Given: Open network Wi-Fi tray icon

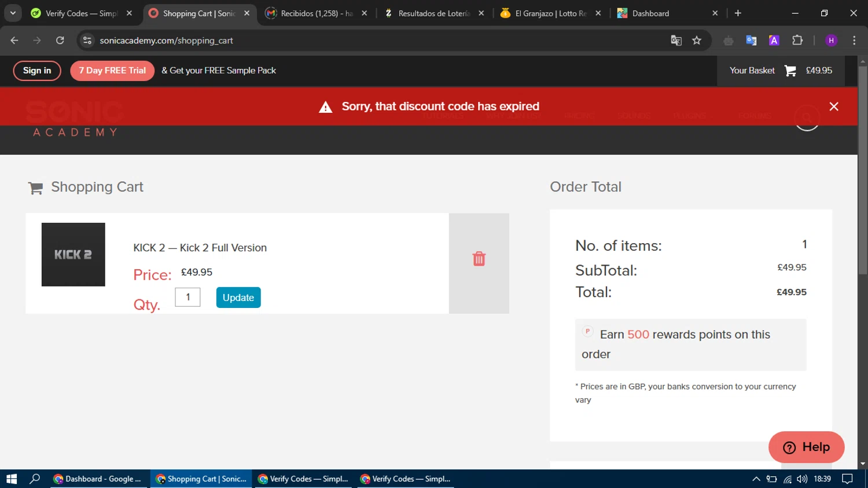Looking at the screenshot, I should click(x=788, y=479).
